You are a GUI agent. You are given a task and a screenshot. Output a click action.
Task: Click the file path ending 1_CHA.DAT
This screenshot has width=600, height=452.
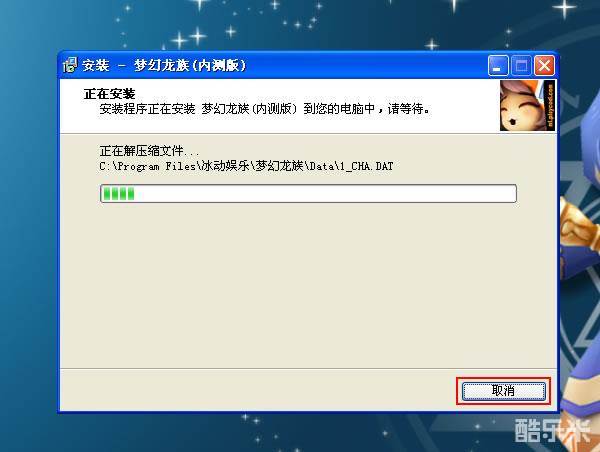246,166
